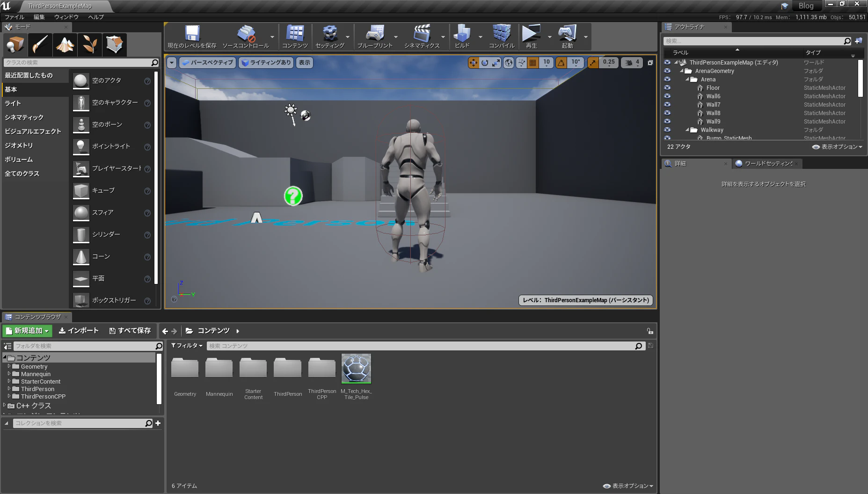Image resolution: width=868 pixels, height=494 pixels.
Task: Toggle scale snapping in viewport
Action: pyautogui.click(x=593, y=62)
